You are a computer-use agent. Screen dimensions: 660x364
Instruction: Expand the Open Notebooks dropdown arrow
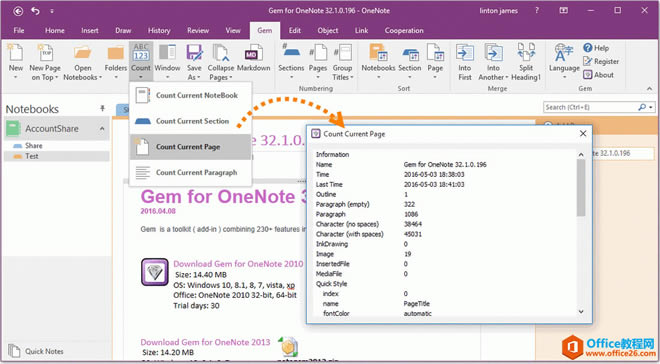pyautogui.click(x=100, y=78)
